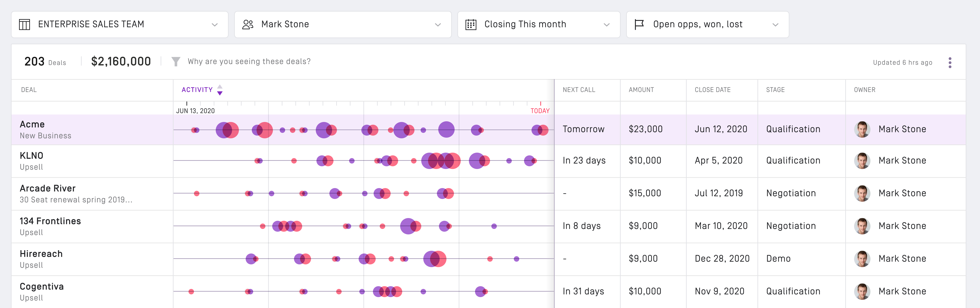
Task: Expand the Closing This month dropdown
Action: [606, 25]
